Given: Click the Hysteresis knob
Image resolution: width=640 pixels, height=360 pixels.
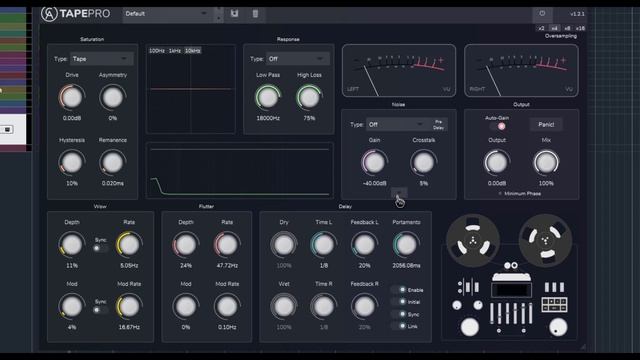Looking at the screenshot, I should tap(71, 162).
